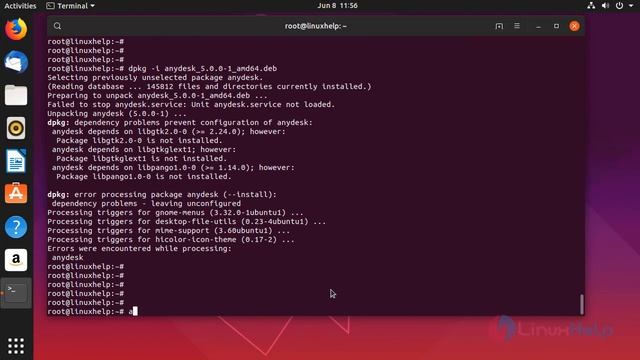Open the Activities overview
Image resolution: width=640 pixels, height=360 pixels.
click(20, 6)
